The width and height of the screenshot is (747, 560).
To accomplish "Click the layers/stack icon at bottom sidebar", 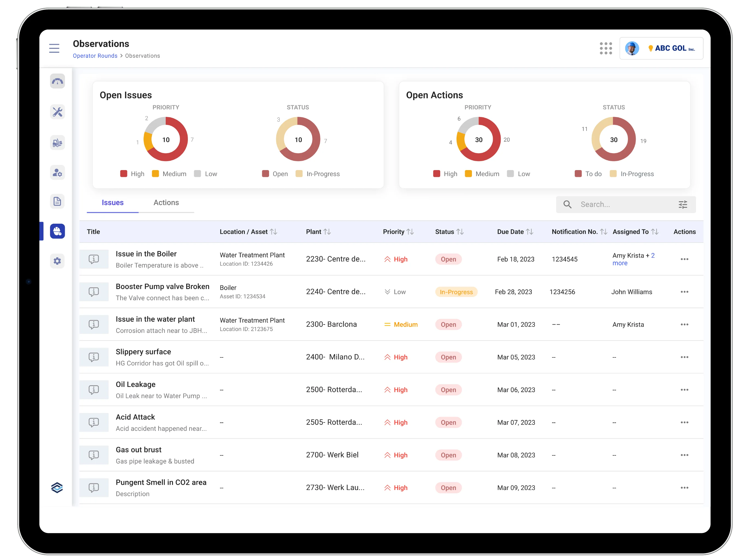I will [x=57, y=487].
